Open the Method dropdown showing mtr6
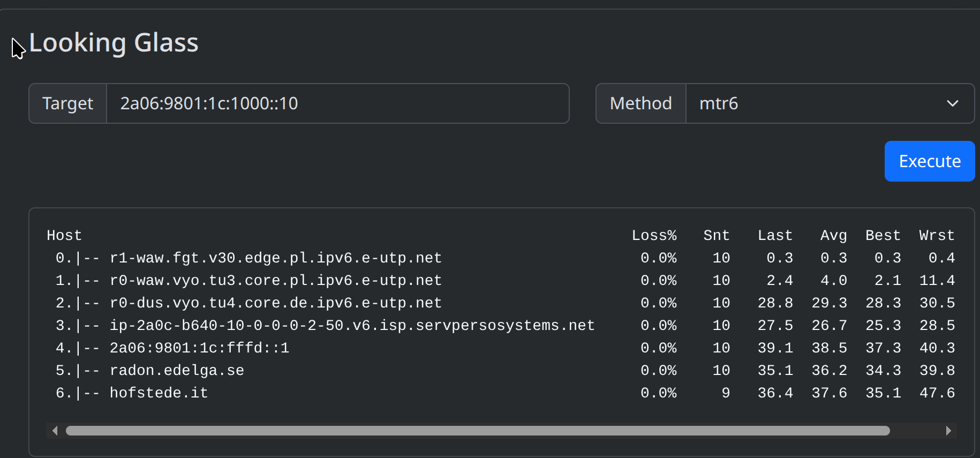Viewport: 980px width, 458px height. [x=829, y=103]
